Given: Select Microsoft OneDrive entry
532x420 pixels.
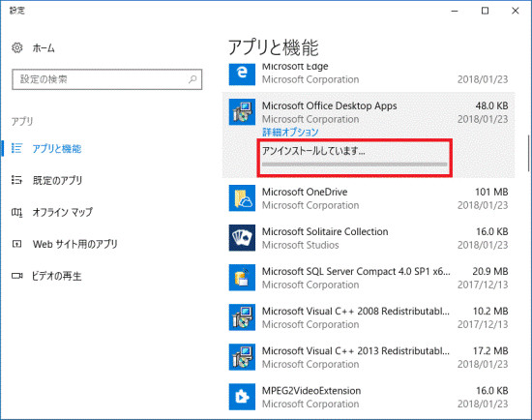Looking at the screenshot, I should (369, 198).
